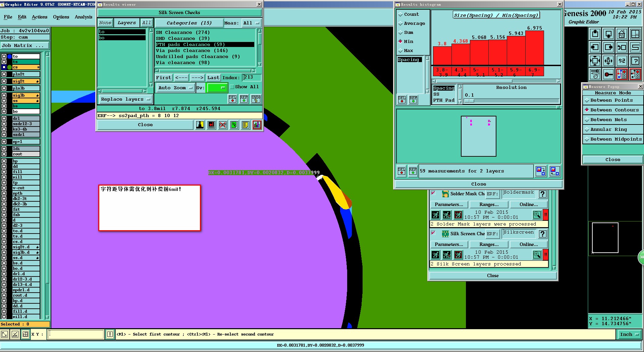
Task: Enable the Show All checkbox
Action: click(232, 87)
